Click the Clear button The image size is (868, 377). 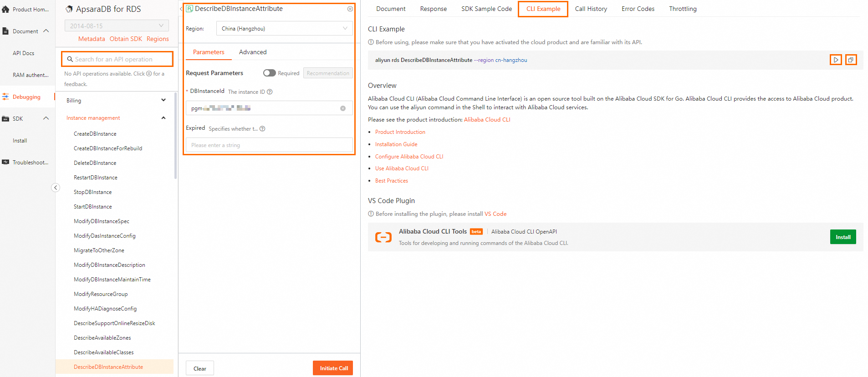[x=200, y=368]
